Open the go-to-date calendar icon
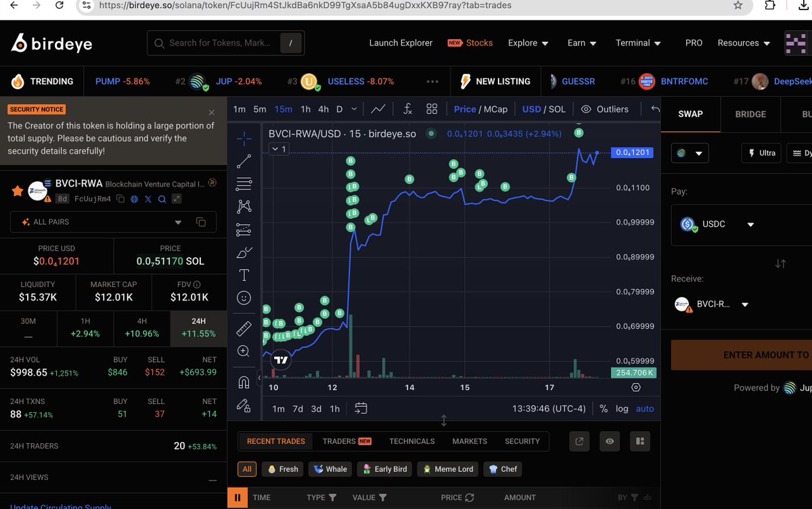 (x=361, y=408)
